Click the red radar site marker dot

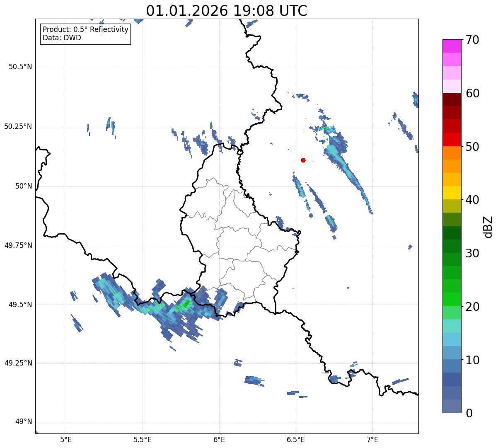click(x=303, y=160)
